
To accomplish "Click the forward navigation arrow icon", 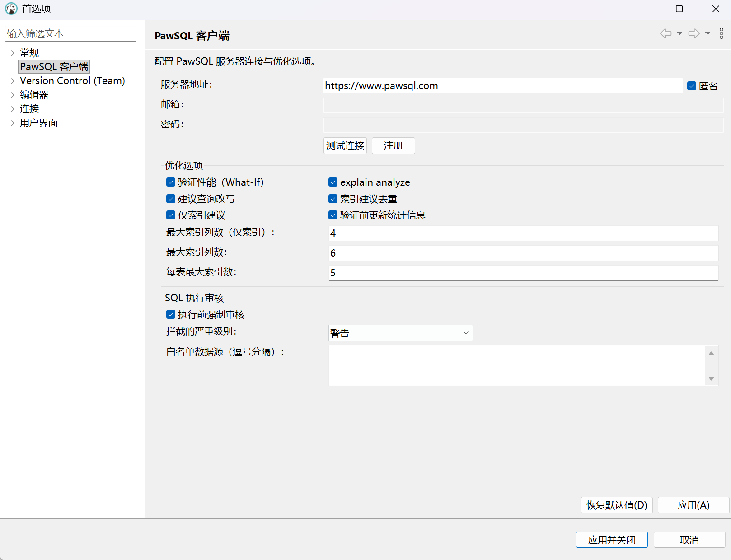I will click(x=694, y=33).
